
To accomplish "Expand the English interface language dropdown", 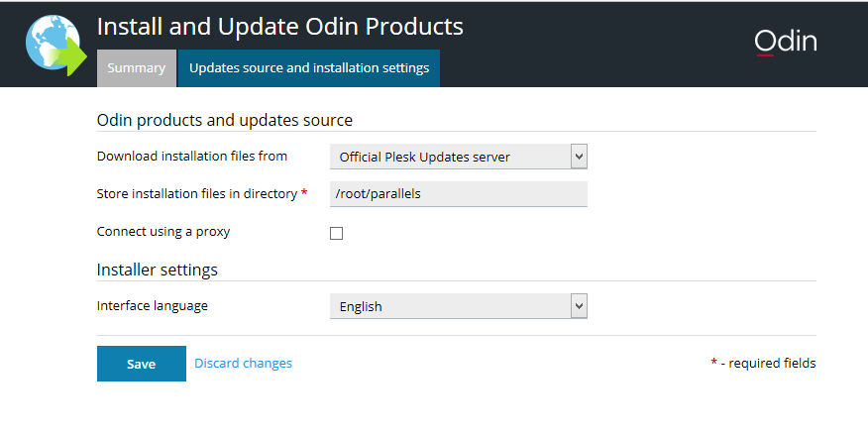I will [x=459, y=306].
